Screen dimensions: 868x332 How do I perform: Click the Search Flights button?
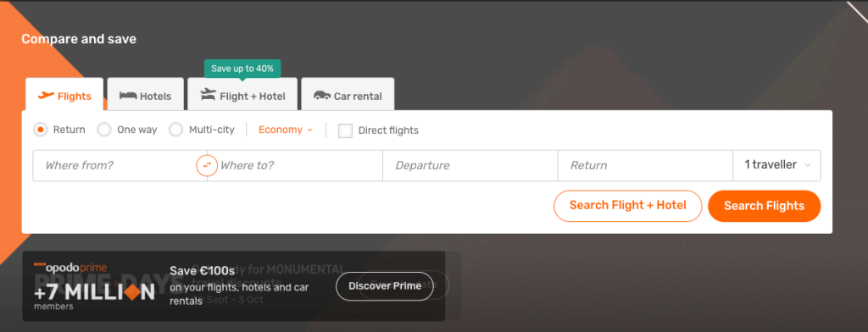[x=764, y=206]
